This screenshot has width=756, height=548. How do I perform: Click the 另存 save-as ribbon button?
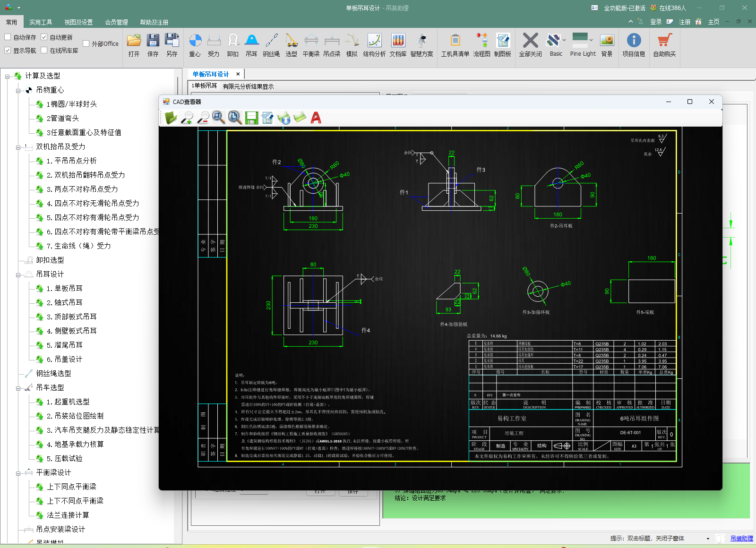172,45
